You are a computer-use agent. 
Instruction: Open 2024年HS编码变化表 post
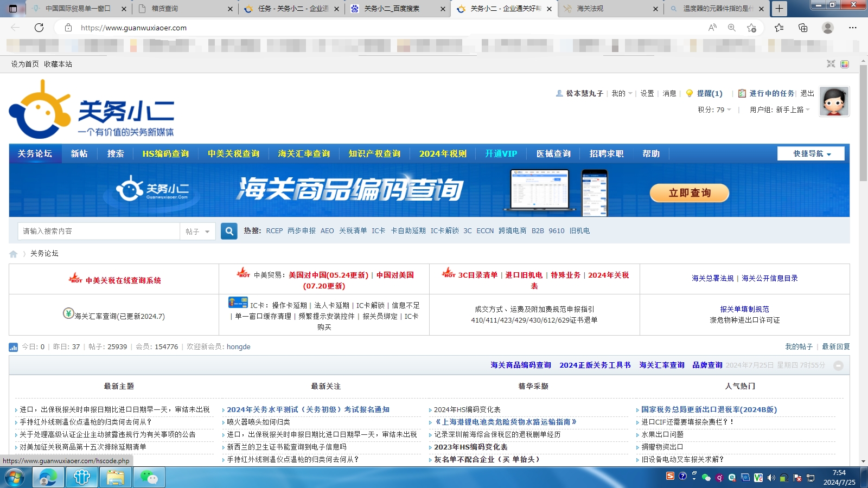[467, 410]
